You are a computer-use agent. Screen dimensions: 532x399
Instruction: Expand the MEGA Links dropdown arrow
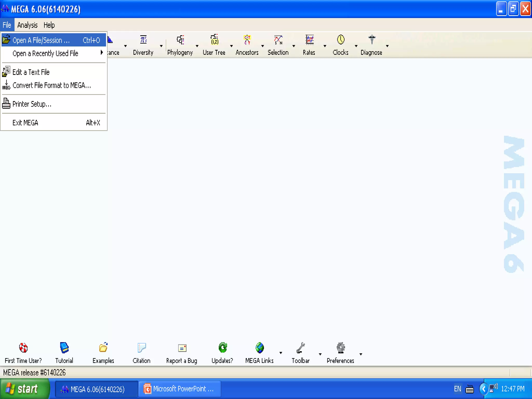pyautogui.click(x=281, y=353)
